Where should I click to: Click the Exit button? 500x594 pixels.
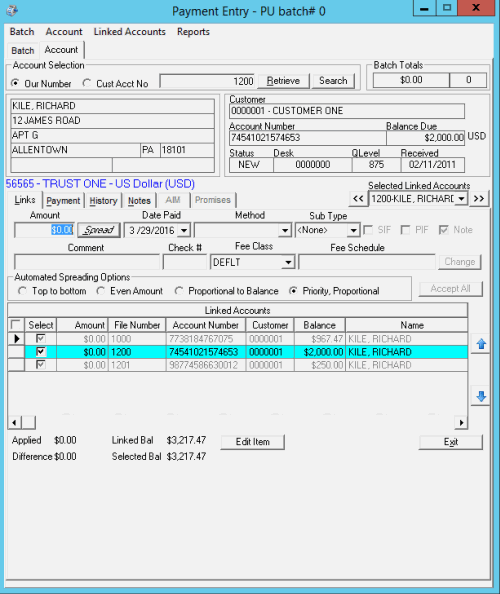[x=451, y=442]
